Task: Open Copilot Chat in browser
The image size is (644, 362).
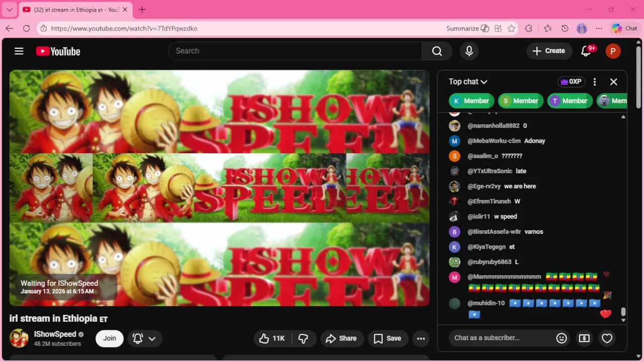Action: (624, 29)
